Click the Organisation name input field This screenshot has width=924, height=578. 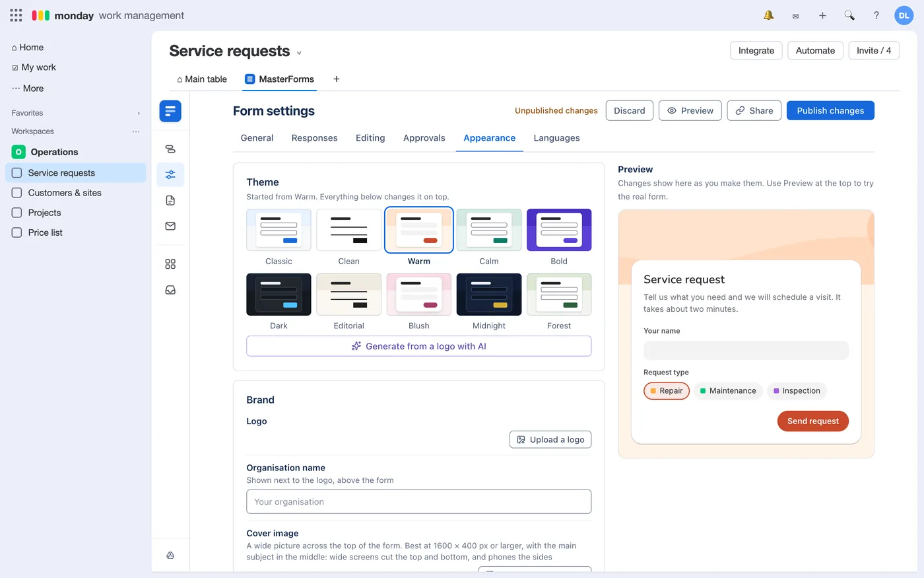click(418, 501)
